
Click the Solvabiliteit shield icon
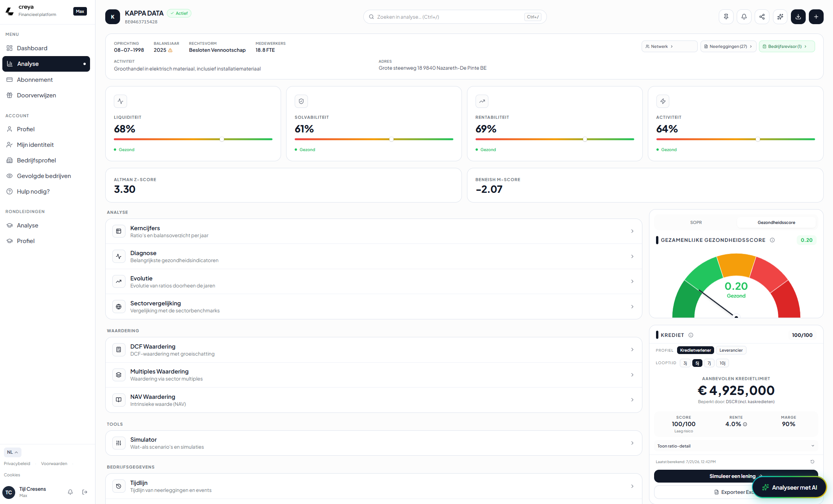coord(301,101)
